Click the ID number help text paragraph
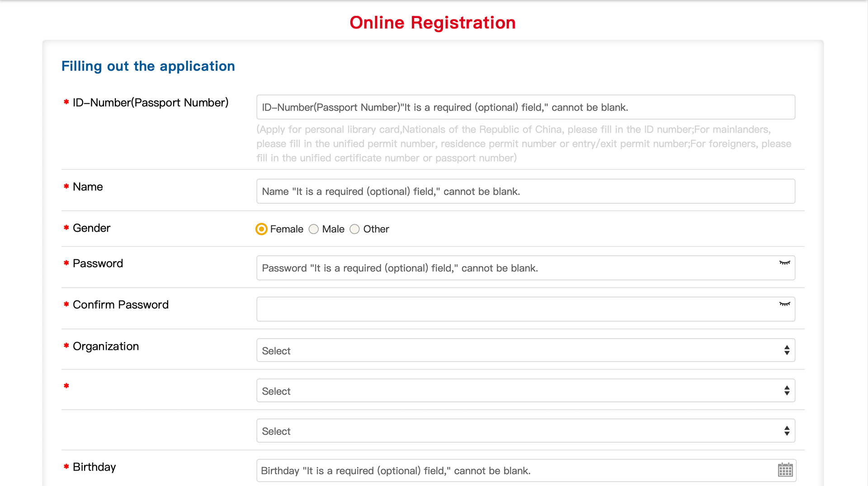This screenshot has height=486, width=868. tap(524, 144)
